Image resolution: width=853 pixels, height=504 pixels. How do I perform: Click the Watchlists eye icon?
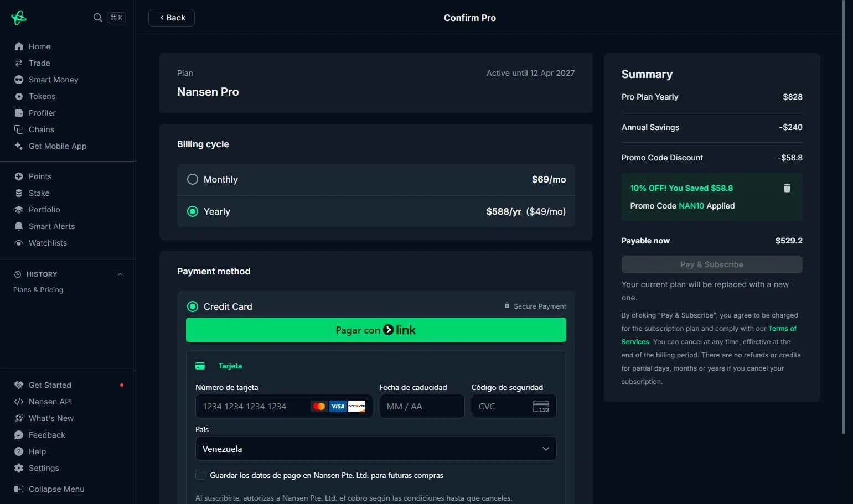pyautogui.click(x=19, y=243)
